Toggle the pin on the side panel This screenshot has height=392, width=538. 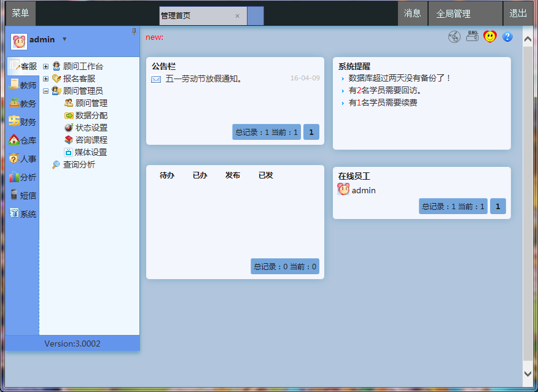(134, 31)
